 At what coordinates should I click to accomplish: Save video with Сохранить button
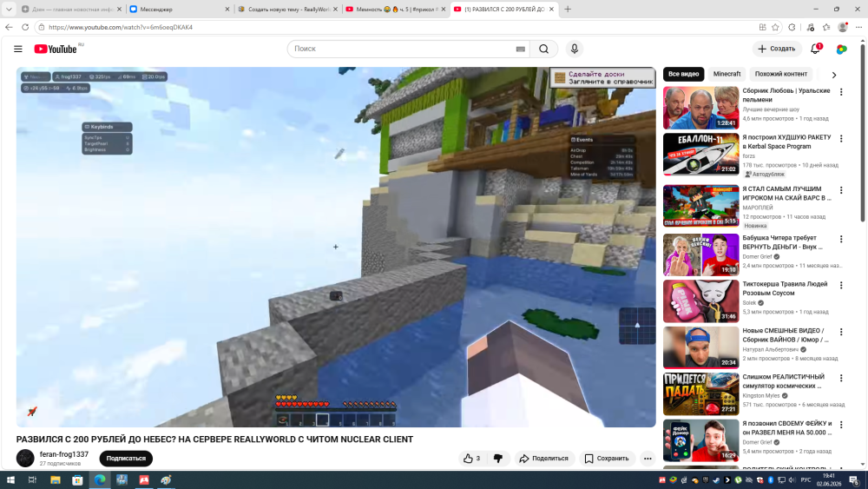coord(607,458)
